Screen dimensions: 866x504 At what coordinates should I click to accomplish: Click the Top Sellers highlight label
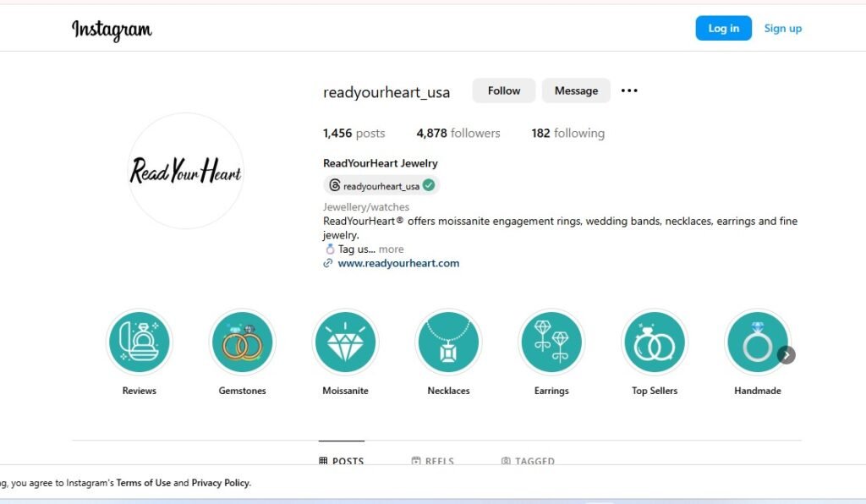[x=655, y=391]
